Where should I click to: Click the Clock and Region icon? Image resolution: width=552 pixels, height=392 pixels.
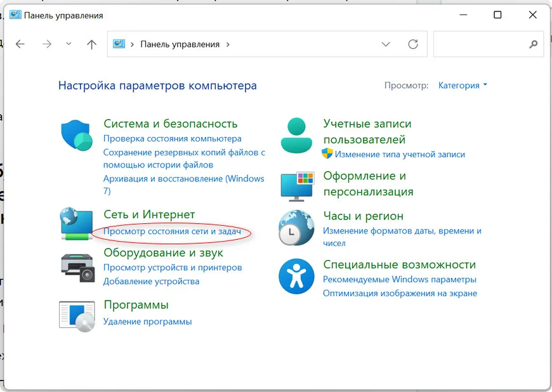[x=296, y=227]
